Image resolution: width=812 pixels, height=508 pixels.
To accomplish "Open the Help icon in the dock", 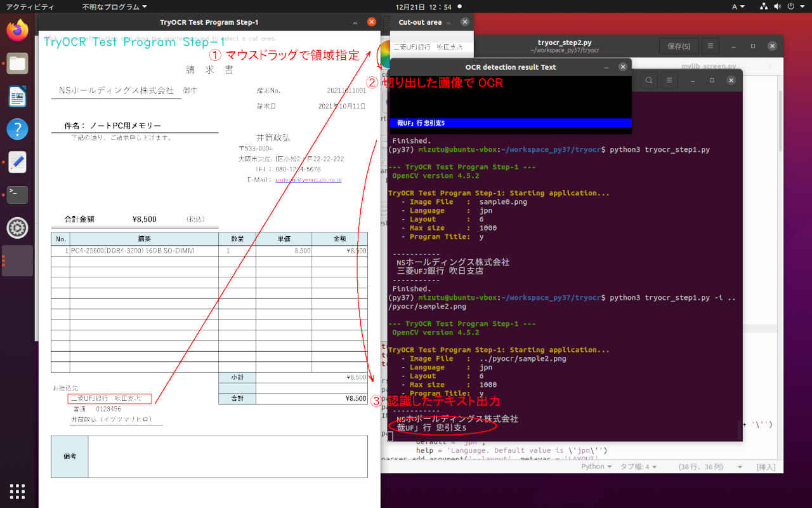I will [17, 129].
